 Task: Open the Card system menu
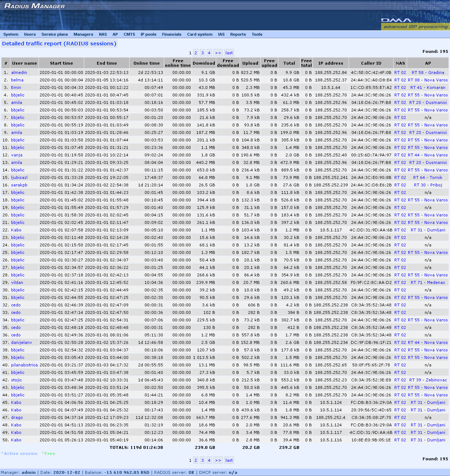pyautogui.click(x=200, y=35)
